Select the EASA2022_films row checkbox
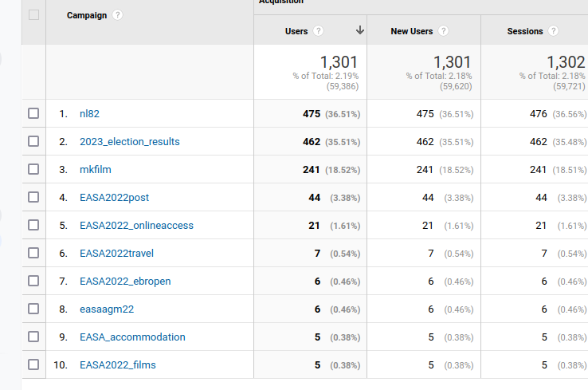This screenshot has height=390, width=588. [x=33, y=364]
